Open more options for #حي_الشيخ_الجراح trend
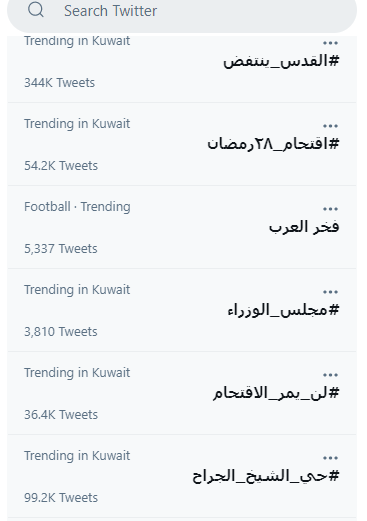This screenshot has height=521, width=367. (330, 458)
